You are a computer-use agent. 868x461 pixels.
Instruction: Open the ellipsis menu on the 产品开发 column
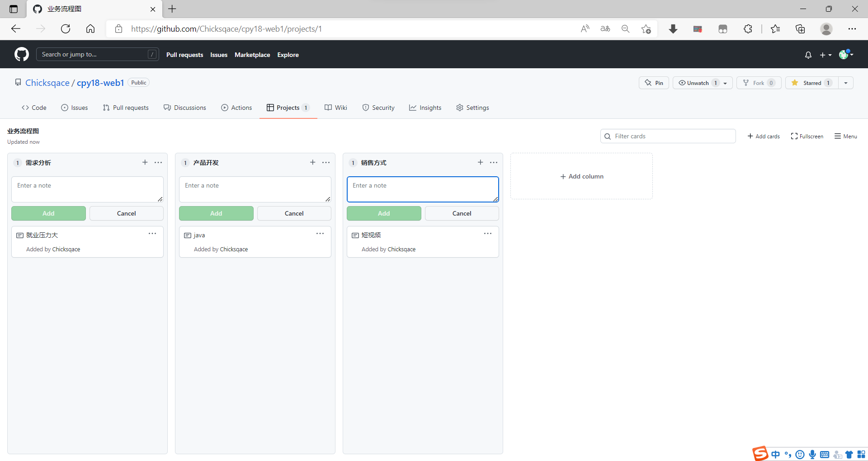click(x=326, y=162)
